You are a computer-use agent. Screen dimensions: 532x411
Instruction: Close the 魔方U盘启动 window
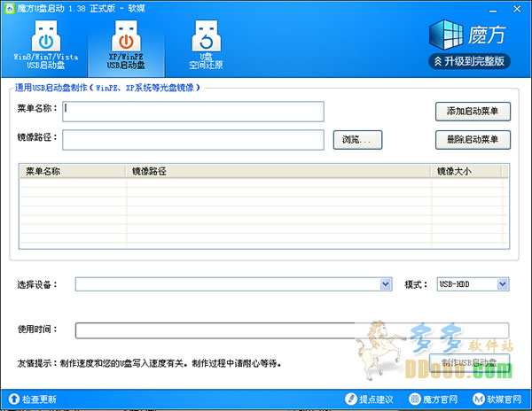pyautogui.click(x=517, y=9)
